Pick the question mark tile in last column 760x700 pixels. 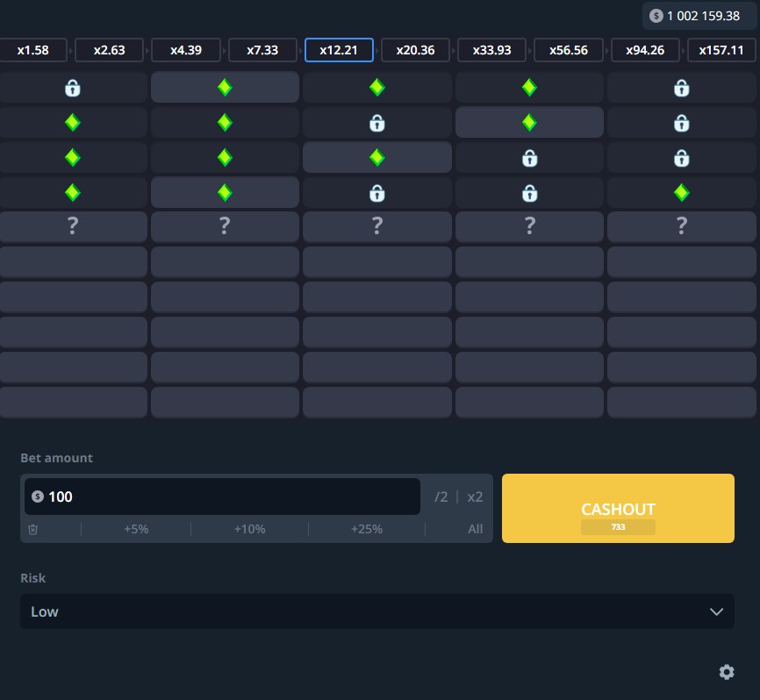pos(681,227)
